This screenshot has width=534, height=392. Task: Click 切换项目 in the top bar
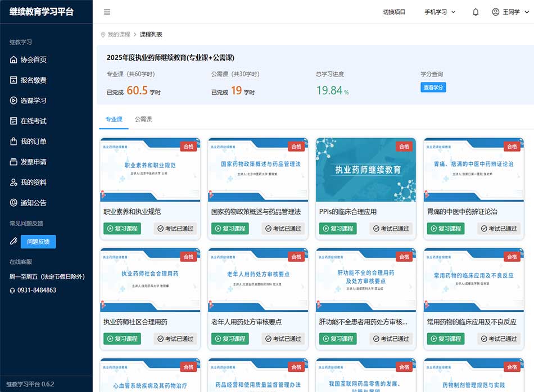click(x=394, y=12)
